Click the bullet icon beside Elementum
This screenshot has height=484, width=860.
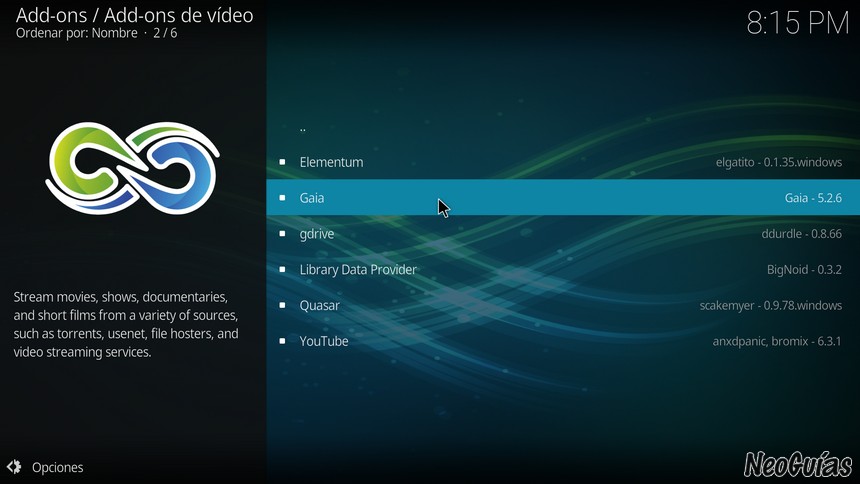pyautogui.click(x=282, y=162)
